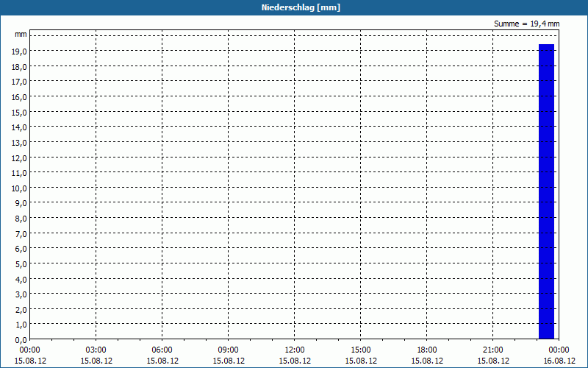Click the '18,0' y-axis value

[19, 66]
